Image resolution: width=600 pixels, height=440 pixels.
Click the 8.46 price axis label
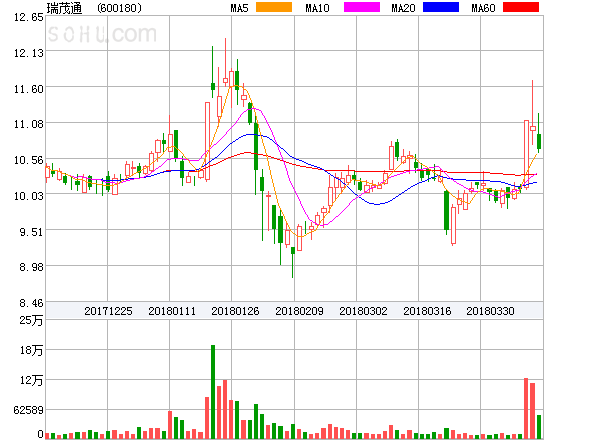(x=31, y=303)
